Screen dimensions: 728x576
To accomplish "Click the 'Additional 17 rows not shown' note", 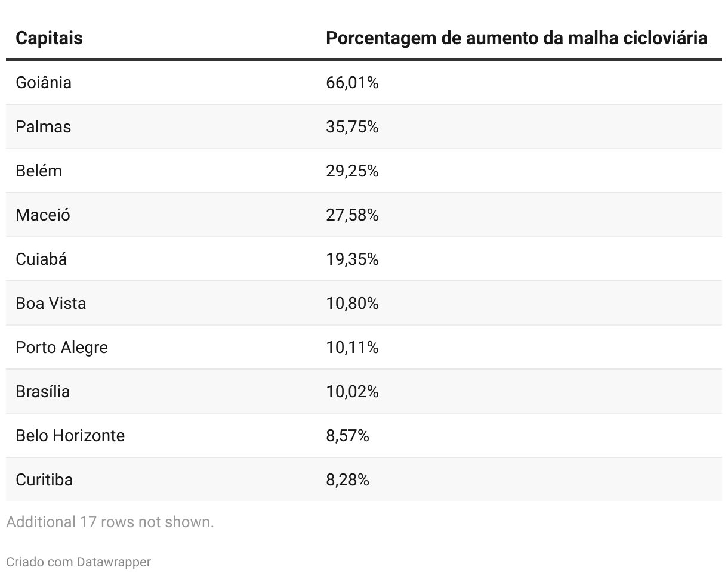I will click(110, 522).
